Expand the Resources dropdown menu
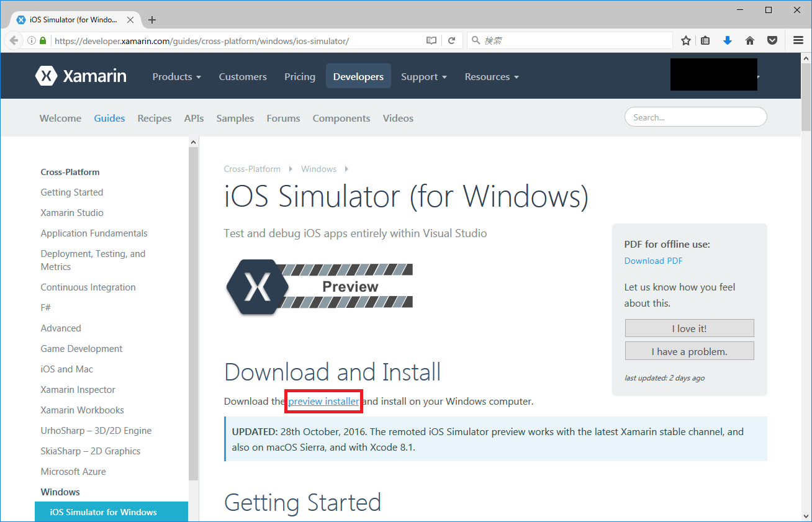Screen dimensions: 812x522 click(492, 77)
